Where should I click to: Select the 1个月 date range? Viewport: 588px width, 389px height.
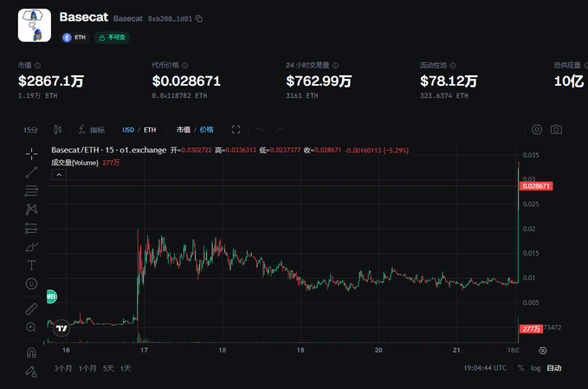pyautogui.click(x=87, y=368)
